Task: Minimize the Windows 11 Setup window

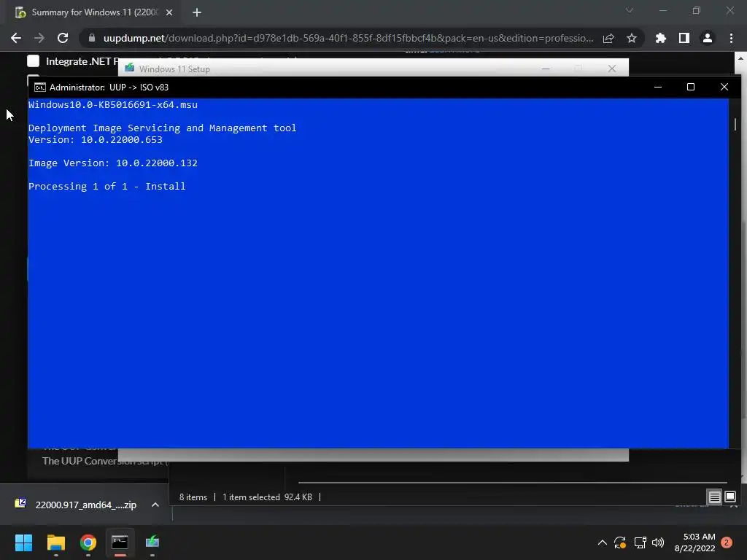Action: click(x=546, y=69)
